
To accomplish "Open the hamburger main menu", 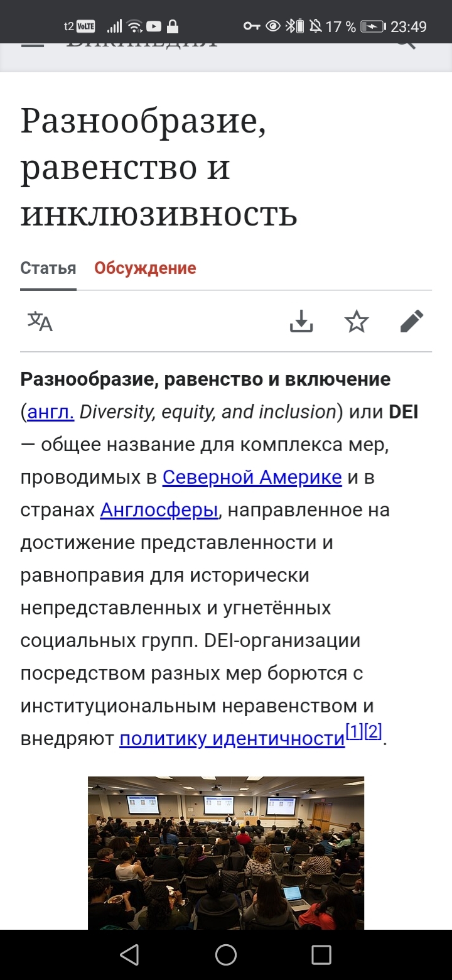I will point(33,45).
